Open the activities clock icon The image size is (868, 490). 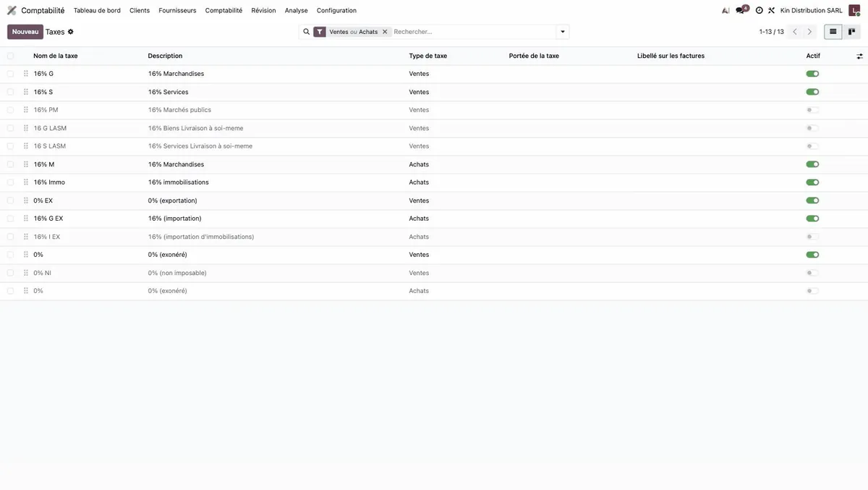(x=759, y=10)
